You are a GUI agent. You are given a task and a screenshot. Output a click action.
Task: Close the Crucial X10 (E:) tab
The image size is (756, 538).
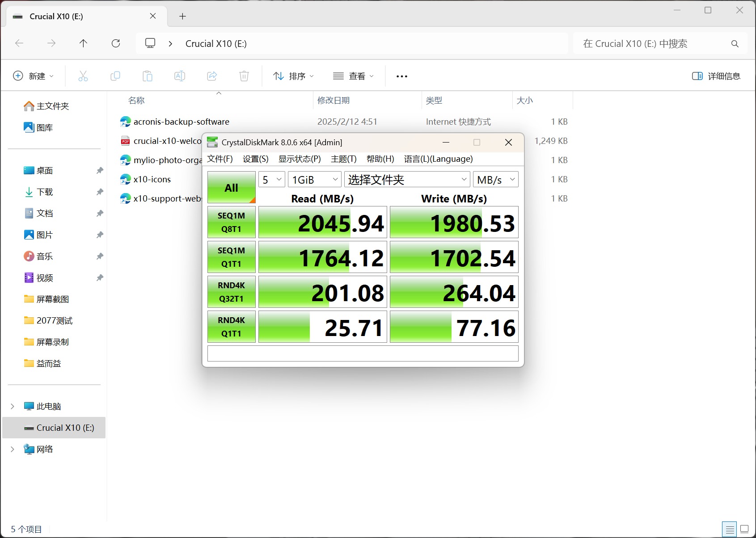(x=153, y=16)
